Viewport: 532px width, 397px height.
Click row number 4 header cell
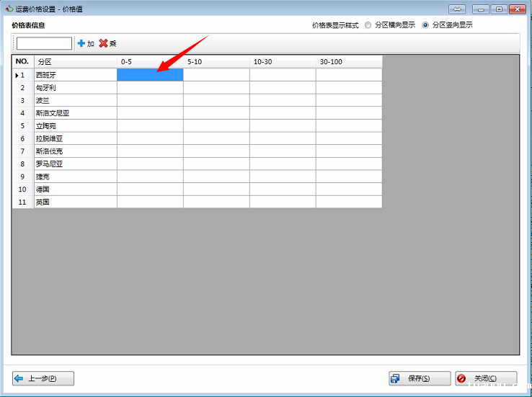[x=23, y=113]
